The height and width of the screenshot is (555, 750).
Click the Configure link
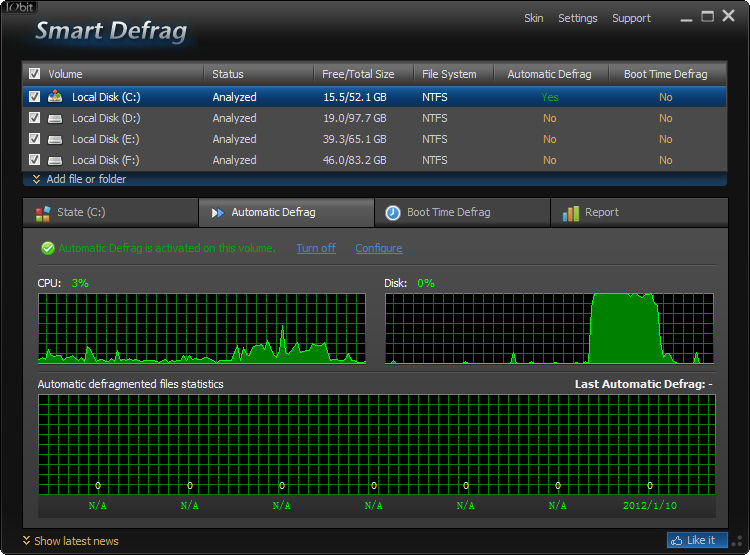[379, 248]
